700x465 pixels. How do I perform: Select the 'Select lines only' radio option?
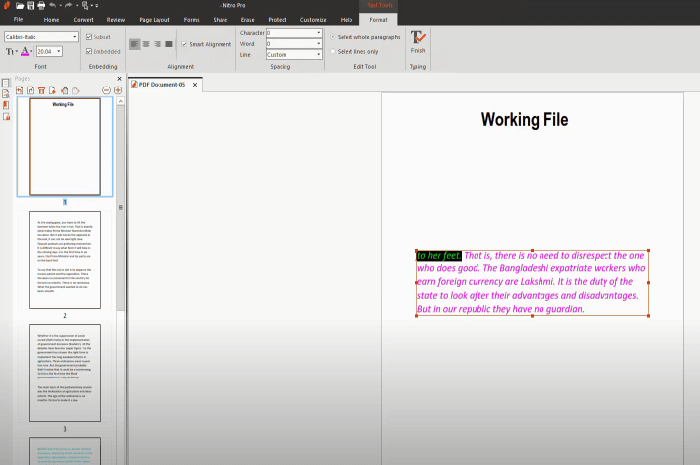coord(334,51)
